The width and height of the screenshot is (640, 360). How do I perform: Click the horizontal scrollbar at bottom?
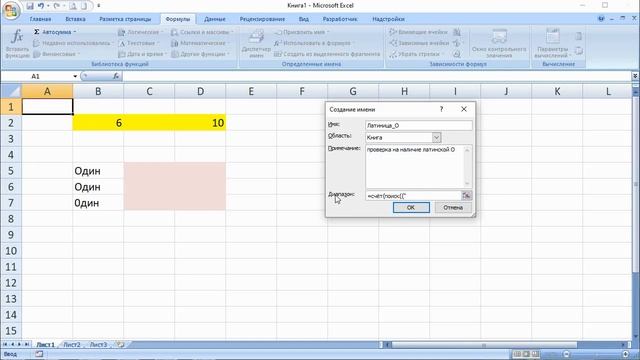click(484, 345)
